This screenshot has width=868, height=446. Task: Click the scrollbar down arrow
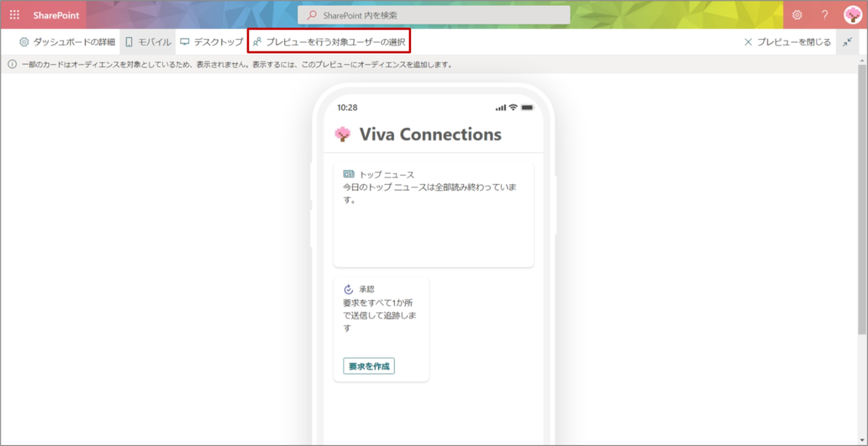click(862, 441)
